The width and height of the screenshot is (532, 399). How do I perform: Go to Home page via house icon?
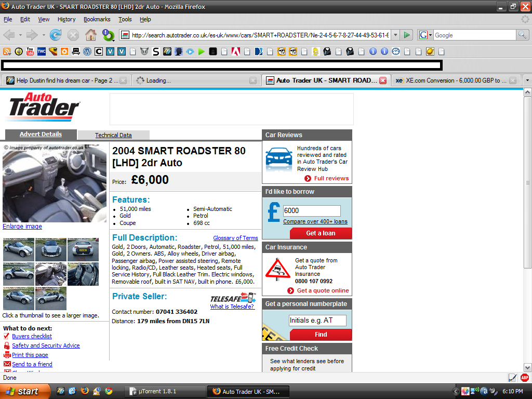pos(90,35)
